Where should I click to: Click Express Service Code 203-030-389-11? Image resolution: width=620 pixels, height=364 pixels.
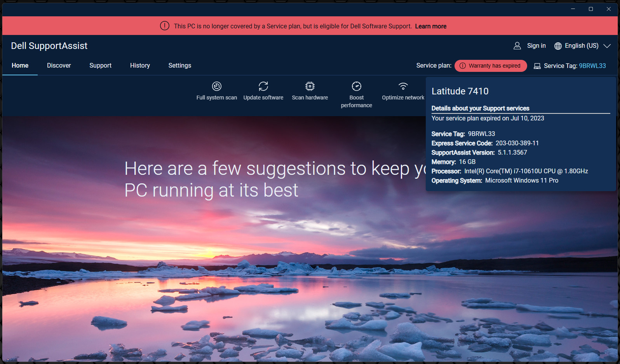pyautogui.click(x=485, y=143)
